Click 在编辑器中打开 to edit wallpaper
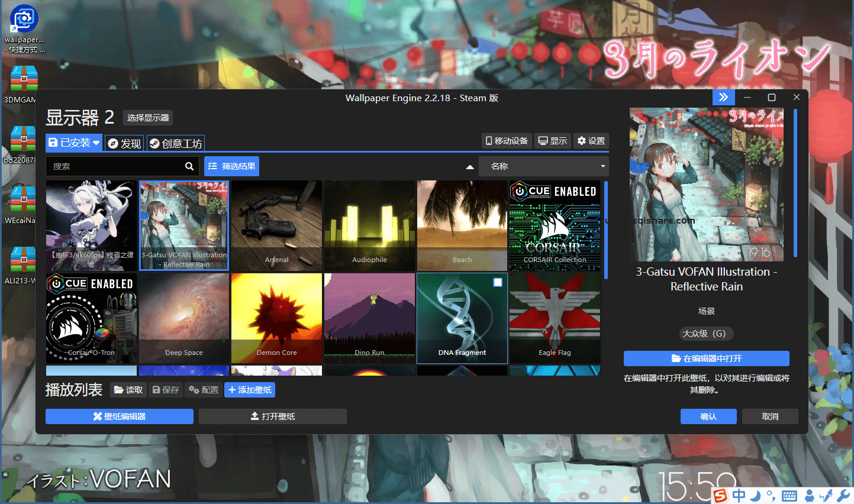Image resolution: width=854 pixels, height=504 pixels. coord(706,358)
